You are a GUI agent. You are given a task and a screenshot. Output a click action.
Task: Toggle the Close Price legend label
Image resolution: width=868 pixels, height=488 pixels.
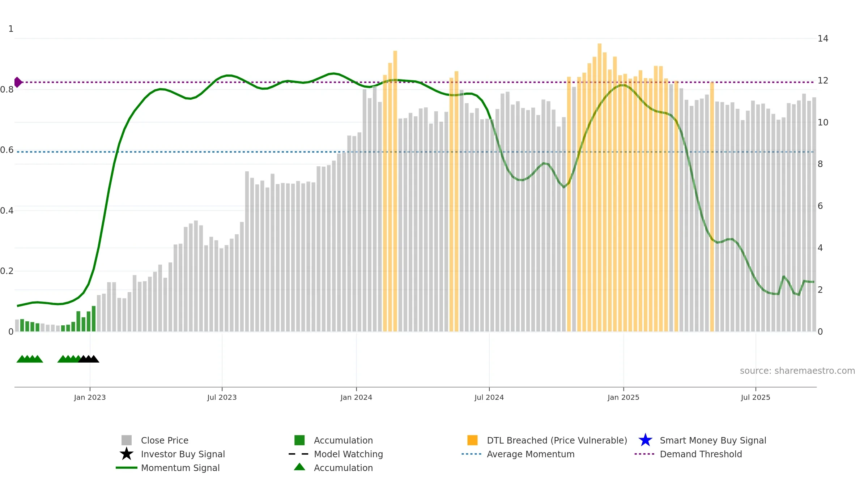[x=165, y=440]
